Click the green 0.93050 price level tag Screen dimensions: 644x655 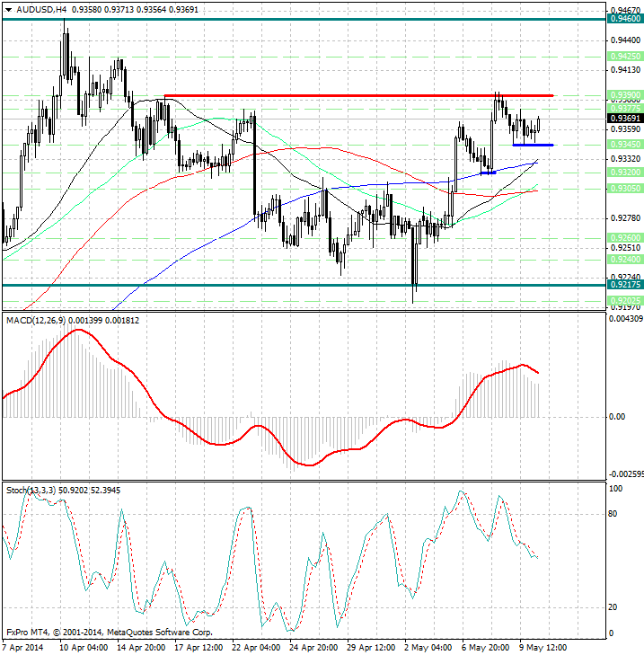pos(623,188)
